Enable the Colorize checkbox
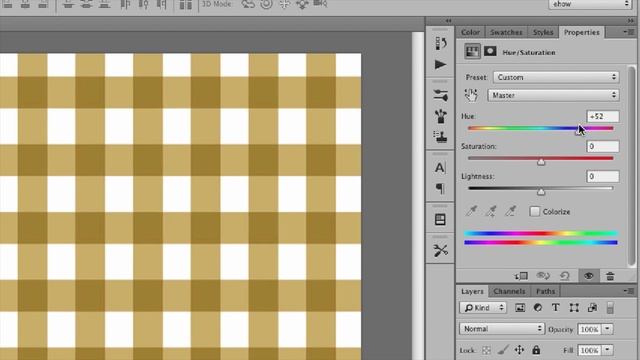Viewport: 640px width, 360px height. pyautogui.click(x=534, y=211)
